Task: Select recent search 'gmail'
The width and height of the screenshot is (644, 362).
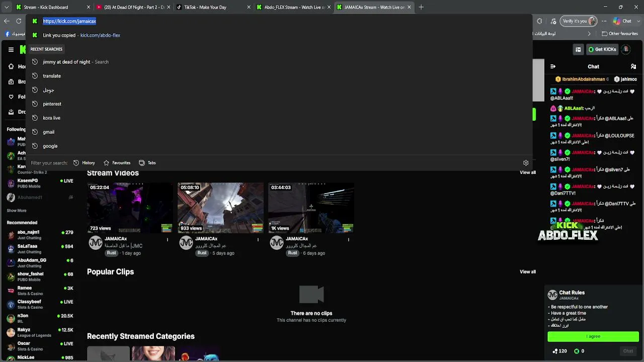Action: pyautogui.click(x=279, y=132)
